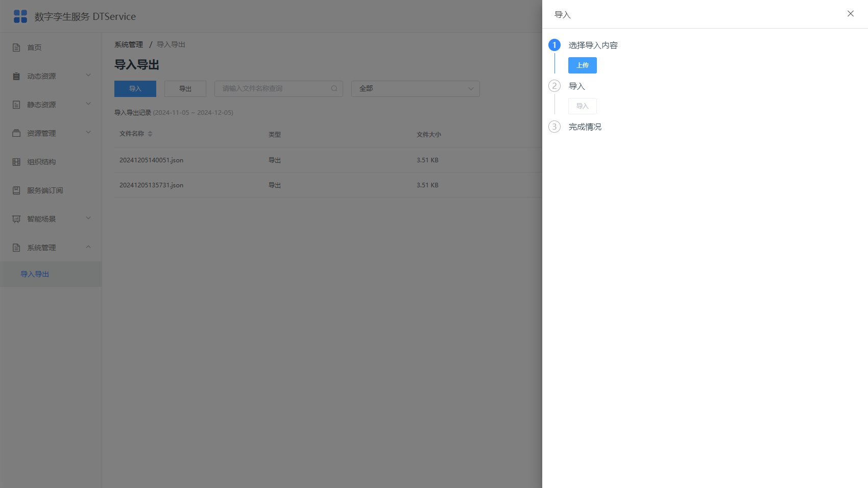The height and width of the screenshot is (488, 868).
Task: Click 类型 column header
Action: (275, 135)
